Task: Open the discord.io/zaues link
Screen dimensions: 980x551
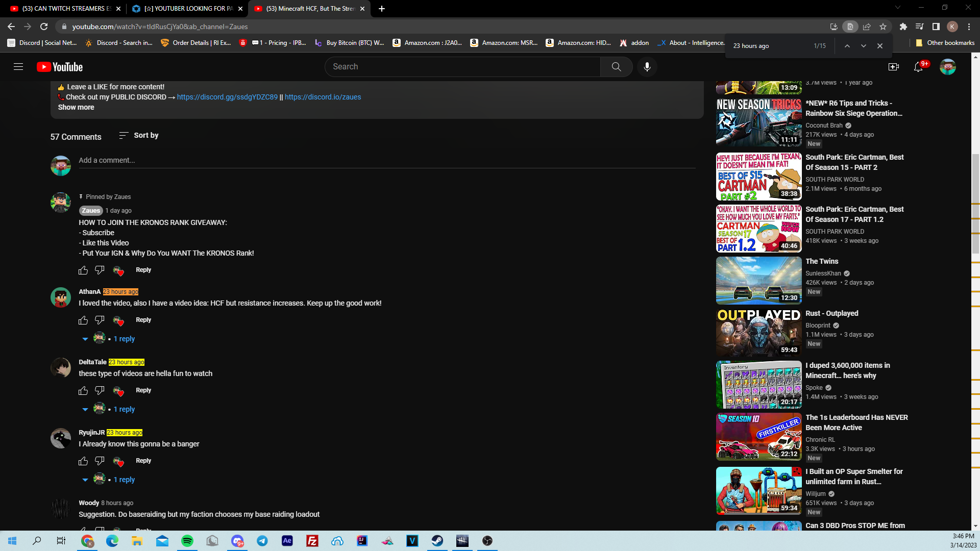Action: (x=323, y=97)
